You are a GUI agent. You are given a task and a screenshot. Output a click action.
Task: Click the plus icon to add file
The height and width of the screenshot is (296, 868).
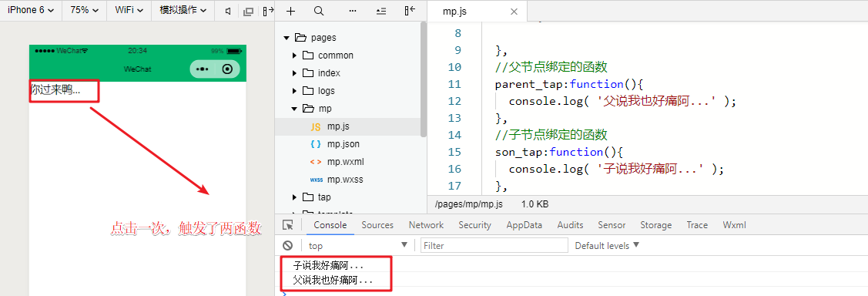[x=290, y=11]
